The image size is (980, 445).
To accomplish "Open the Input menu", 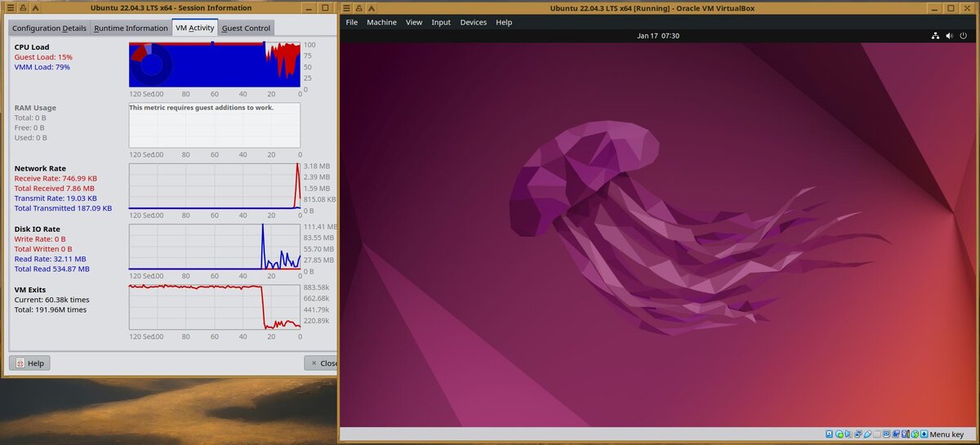I will pyautogui.click(x=441, y=22).
